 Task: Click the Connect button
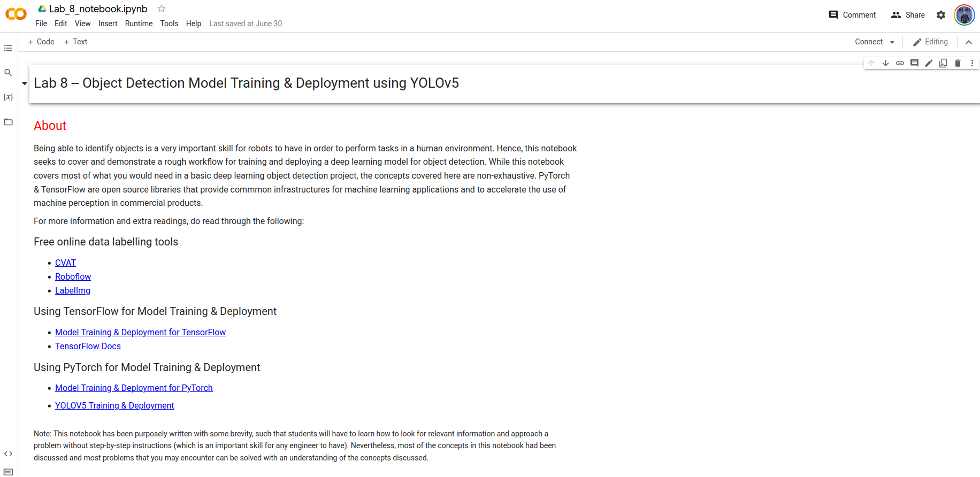(869, 42)
